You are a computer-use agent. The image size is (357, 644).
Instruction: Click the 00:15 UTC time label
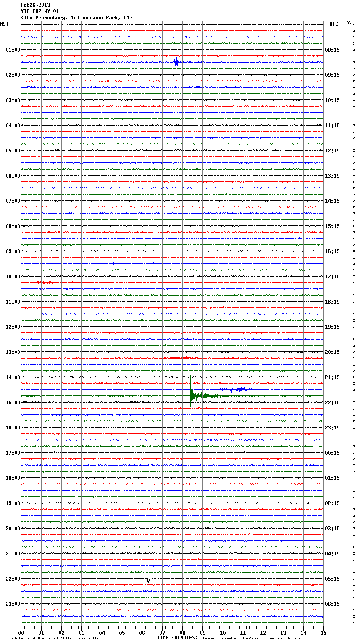point(332,453)
